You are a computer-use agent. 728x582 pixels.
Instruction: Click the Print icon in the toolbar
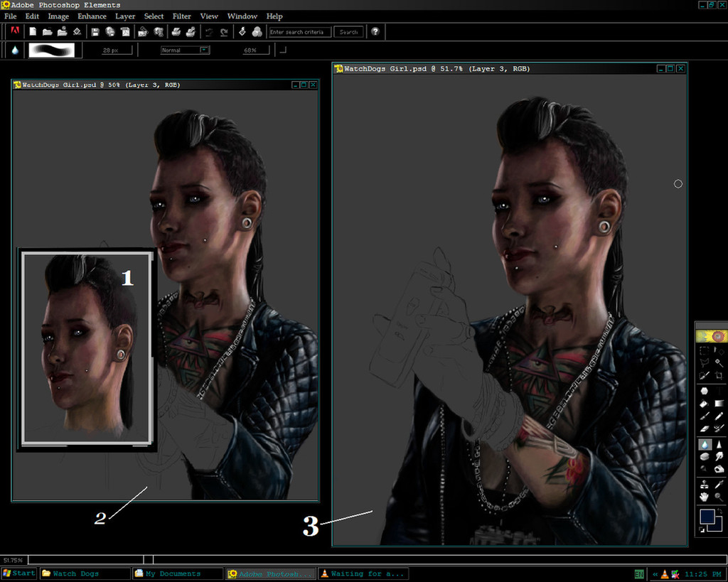(176, 31)
